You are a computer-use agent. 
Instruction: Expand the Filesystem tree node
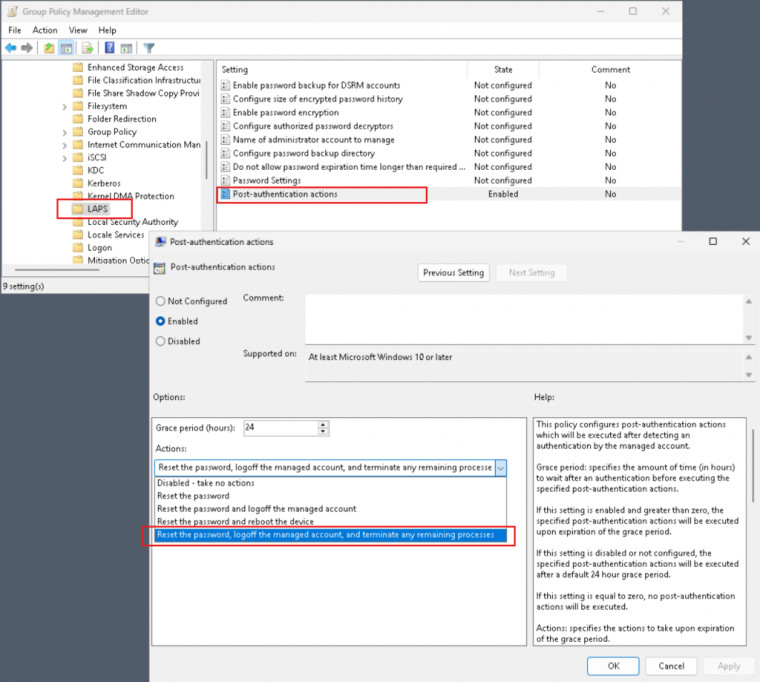[65, 106]
